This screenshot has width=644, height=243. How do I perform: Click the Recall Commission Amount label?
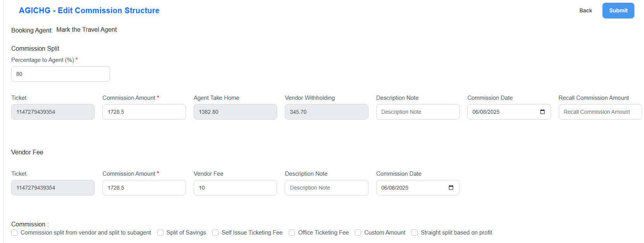(x=594, y=98)
